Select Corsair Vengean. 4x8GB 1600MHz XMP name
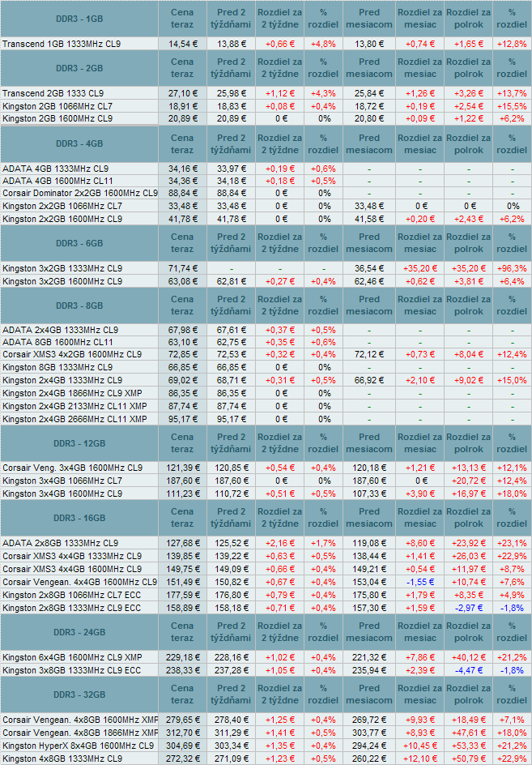Image resolution: width=532 pixels, height=765 pixels. point(80,720)
